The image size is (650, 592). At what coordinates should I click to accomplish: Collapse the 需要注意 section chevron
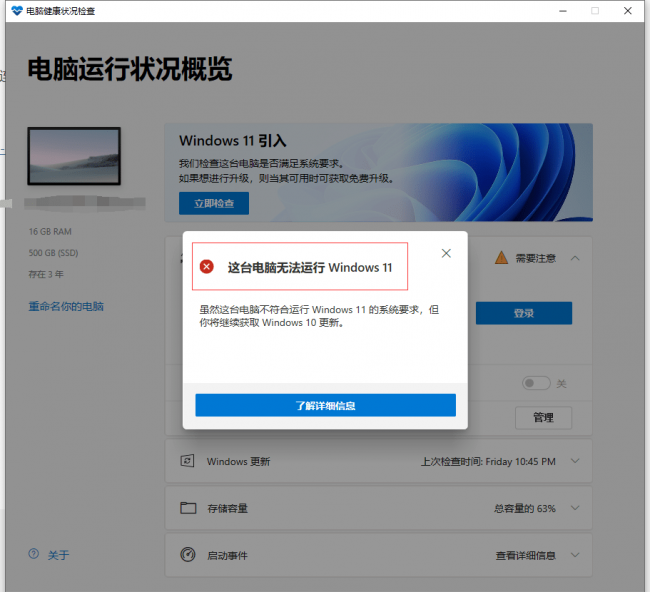(x=575, y=258)
